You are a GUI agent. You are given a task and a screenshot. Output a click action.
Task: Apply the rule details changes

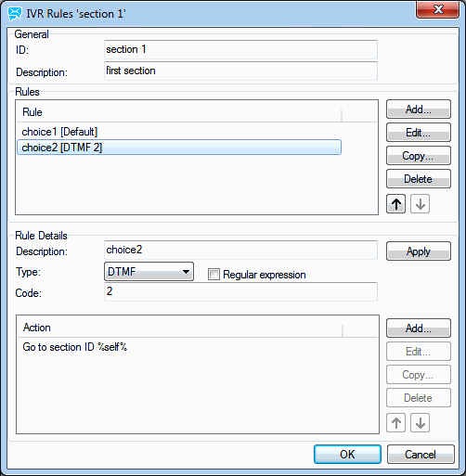419,251
